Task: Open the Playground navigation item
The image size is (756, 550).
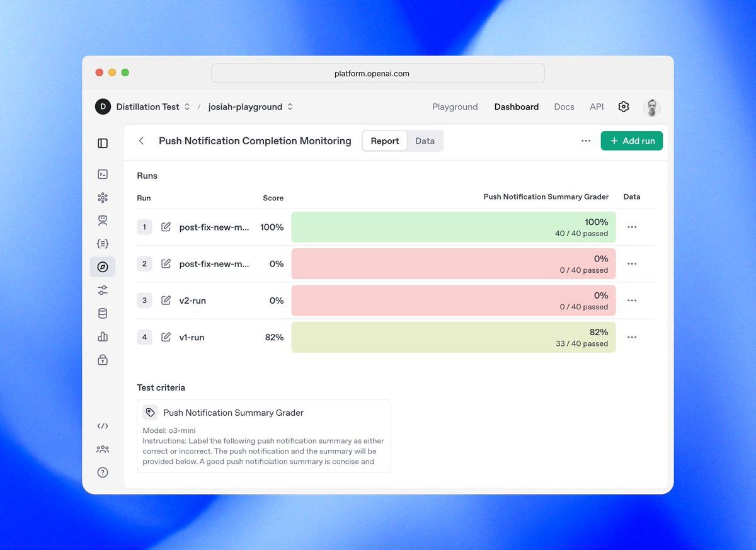Action: pos(455,107)
